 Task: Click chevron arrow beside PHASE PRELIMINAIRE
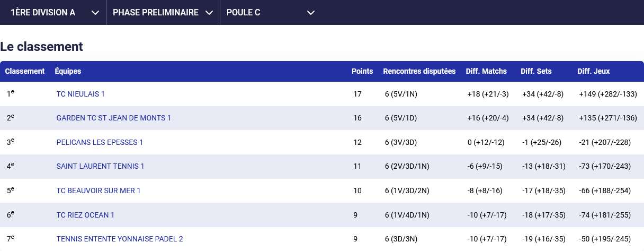click(209, 13)
